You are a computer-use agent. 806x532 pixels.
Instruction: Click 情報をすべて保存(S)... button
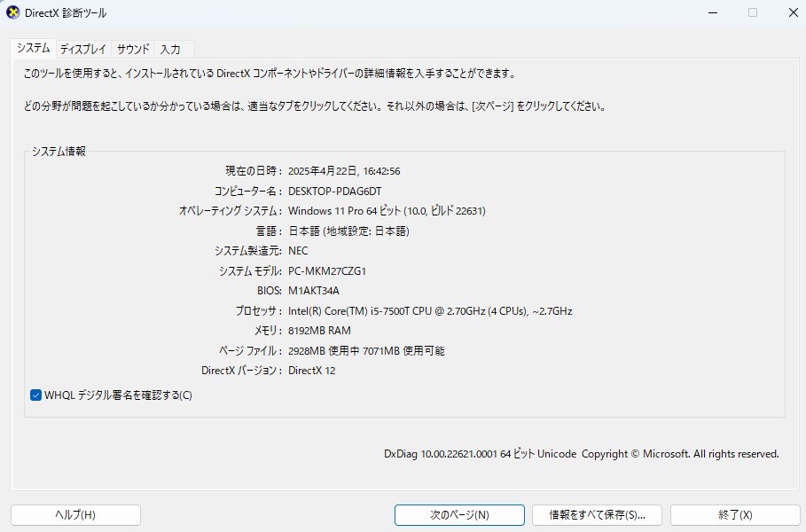pyautogui.click(x=597, y=515)
